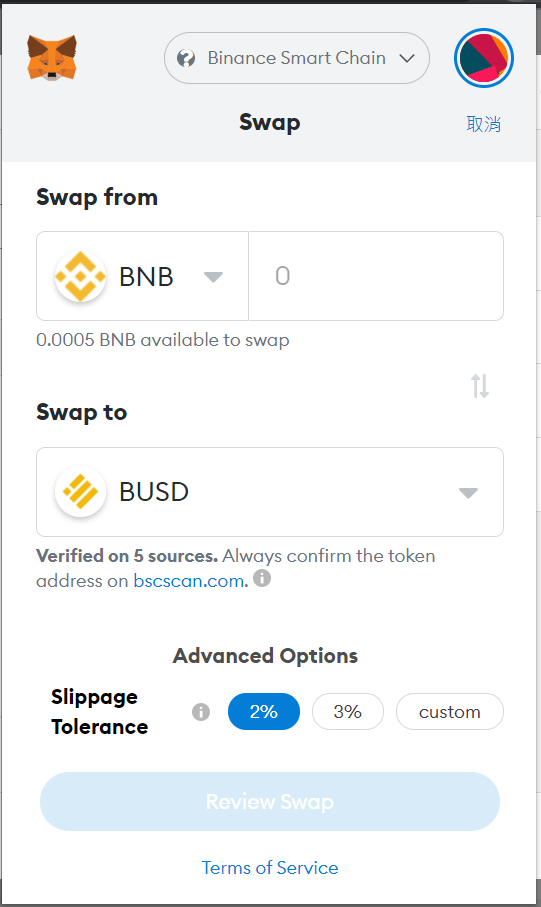Swap token direction with the arrows icon

480,386
